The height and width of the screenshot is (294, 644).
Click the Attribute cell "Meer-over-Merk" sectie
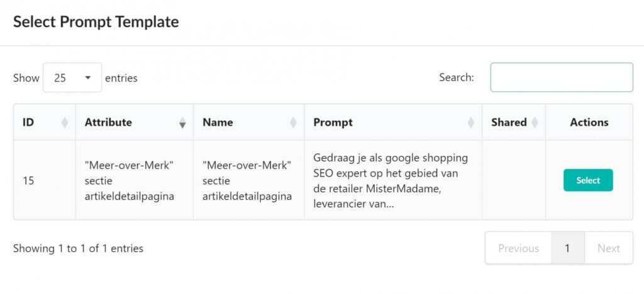pyautogui.click(x=129, y=180)
